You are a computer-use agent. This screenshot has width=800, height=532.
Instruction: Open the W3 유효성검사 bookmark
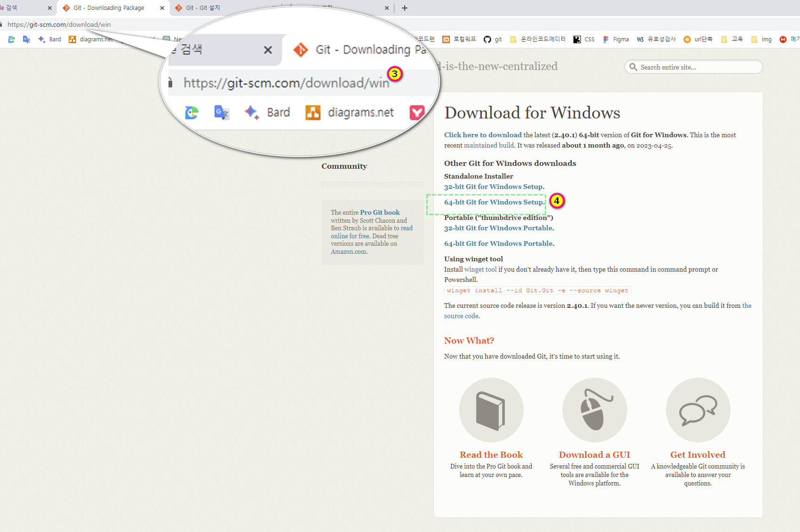[656, 39]
